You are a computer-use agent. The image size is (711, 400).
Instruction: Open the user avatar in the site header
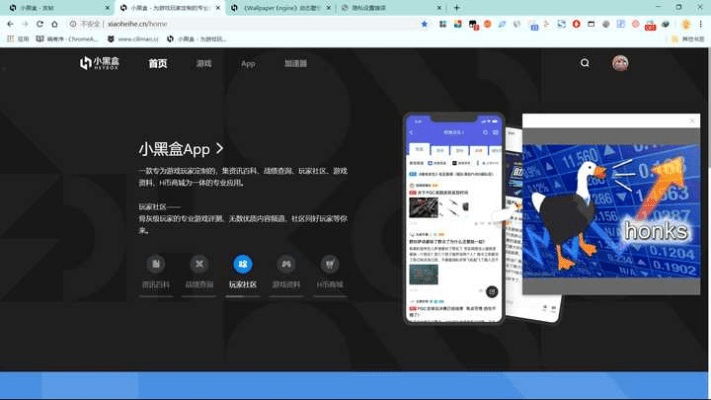tap(620, 63)
